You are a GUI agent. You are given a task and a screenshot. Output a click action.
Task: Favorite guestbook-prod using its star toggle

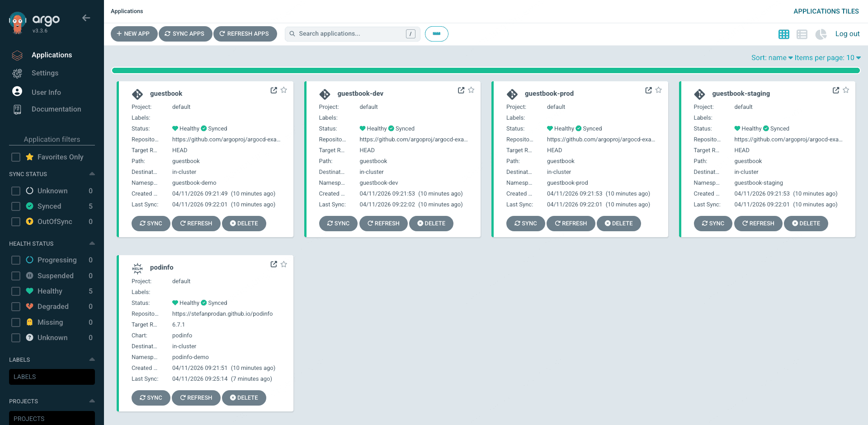[x=659, y=90]
